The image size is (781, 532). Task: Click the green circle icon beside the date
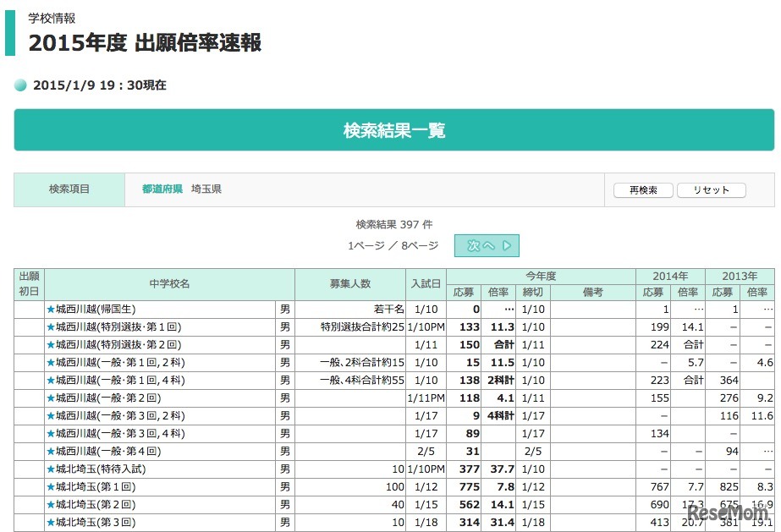19,85
